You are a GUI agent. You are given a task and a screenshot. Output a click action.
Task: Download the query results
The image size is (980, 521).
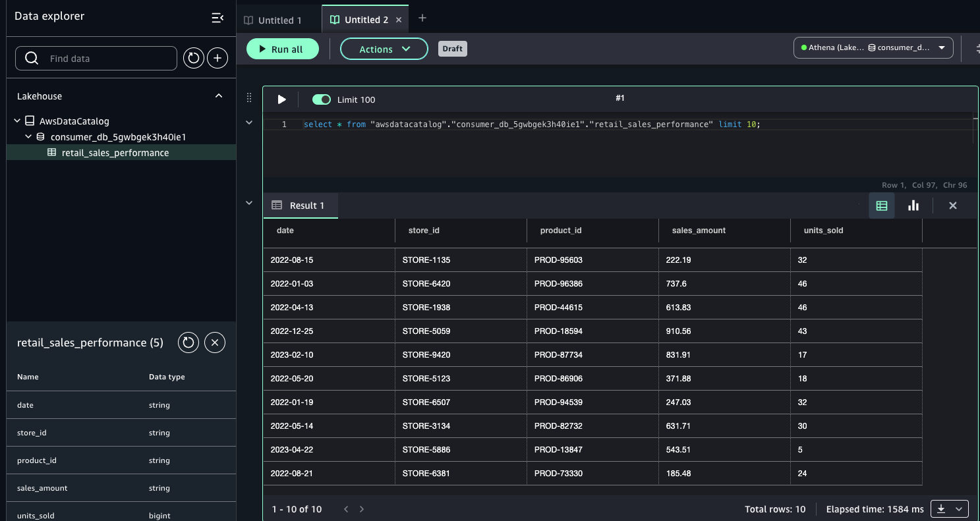tap(941, 509)
